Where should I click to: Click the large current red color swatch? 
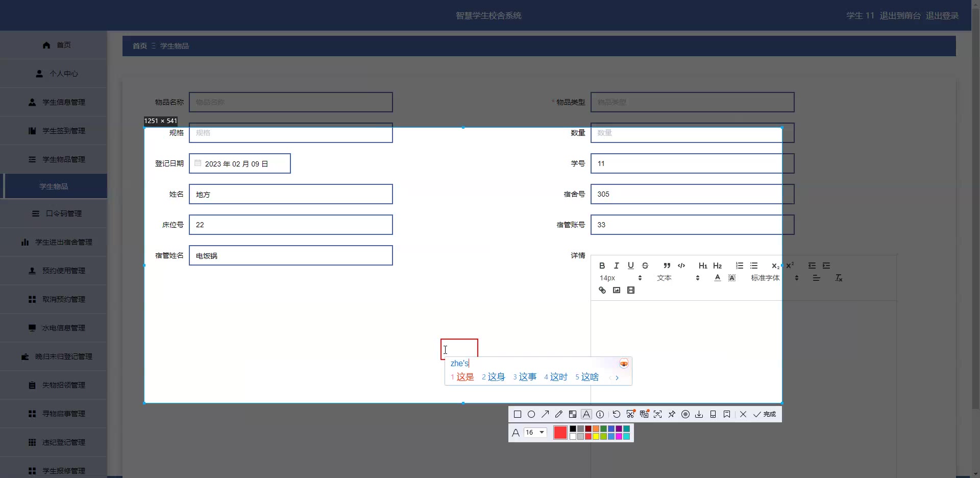click(x=560, y=433)
